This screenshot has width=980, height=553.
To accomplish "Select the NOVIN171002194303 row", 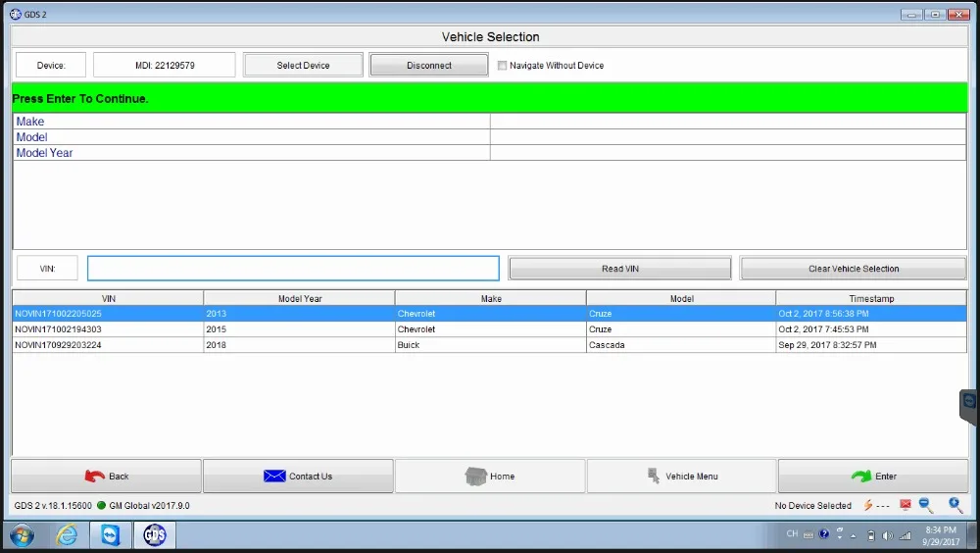I will click(489, 329).
